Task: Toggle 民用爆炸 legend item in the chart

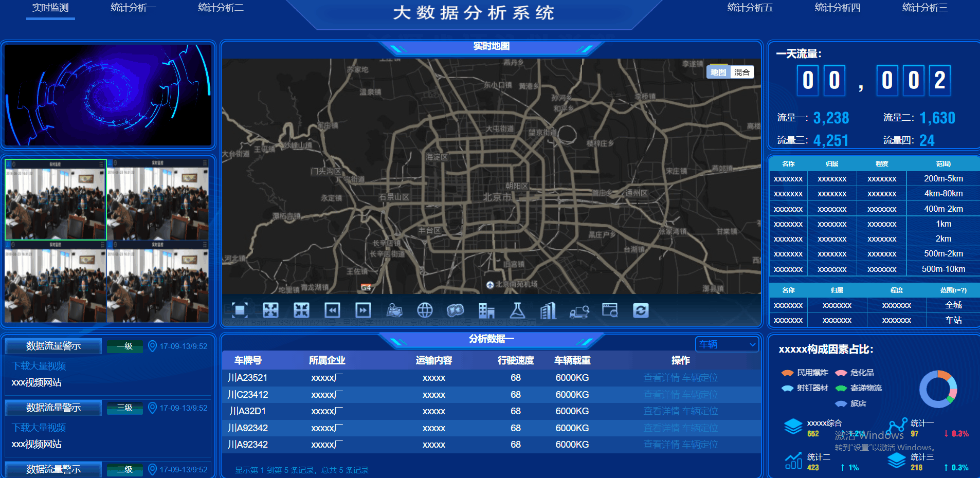Action: [x=805, y=373]
